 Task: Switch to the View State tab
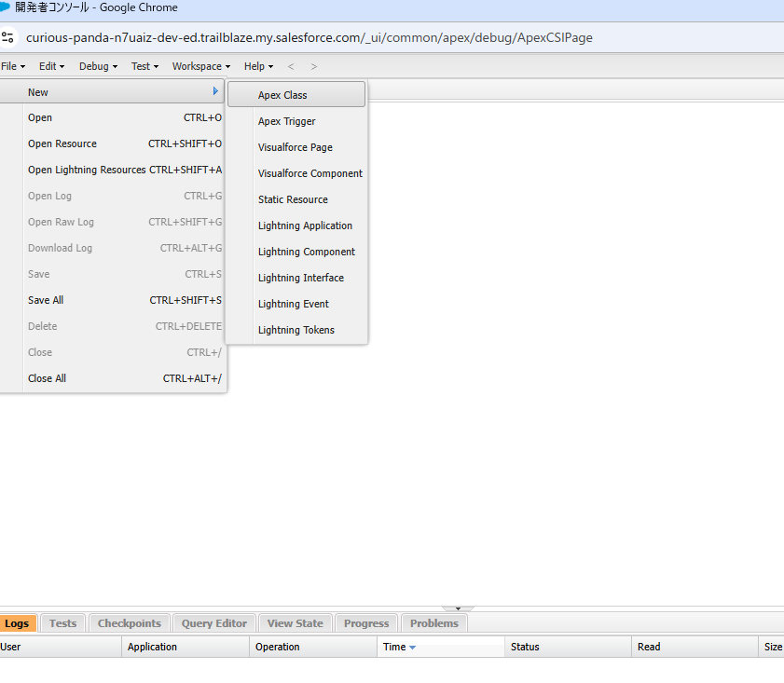tap(295, 623)
